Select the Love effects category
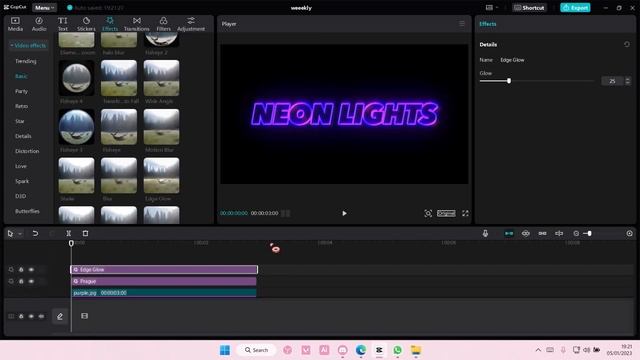The width and height of the screenshot is (640, 360). (x=21, y=166)
